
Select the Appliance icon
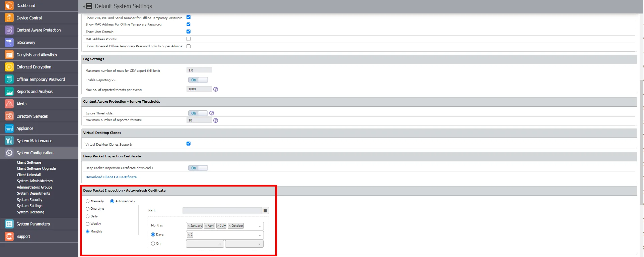click(9, 128)
